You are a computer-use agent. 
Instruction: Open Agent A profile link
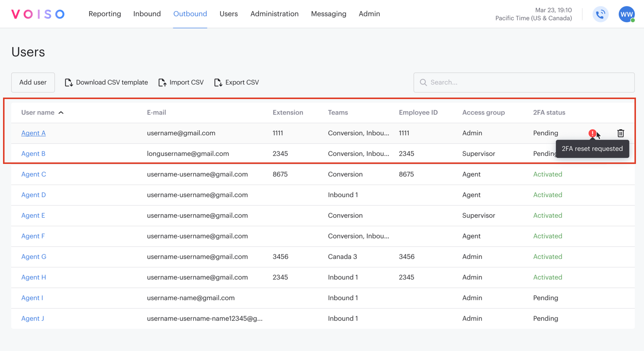[33, 133]
